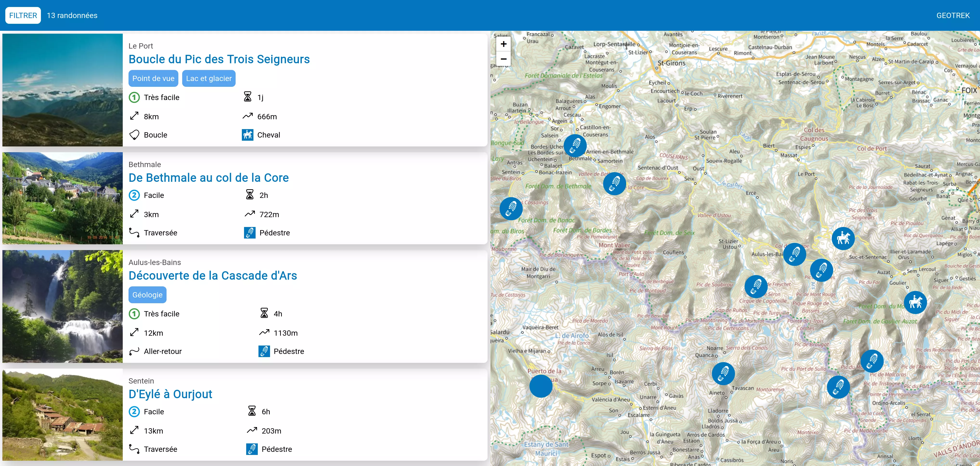Open Boucle du Pic des Trois Seigneurs
The image size is (980, 466).
(x=219, y=59)
